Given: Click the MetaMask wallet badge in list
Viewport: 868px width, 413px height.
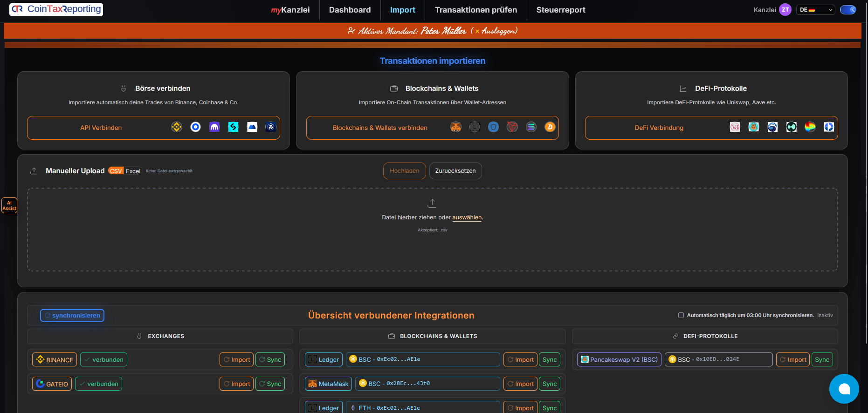Looking at the screenshot, I should (x=328, y=384).
